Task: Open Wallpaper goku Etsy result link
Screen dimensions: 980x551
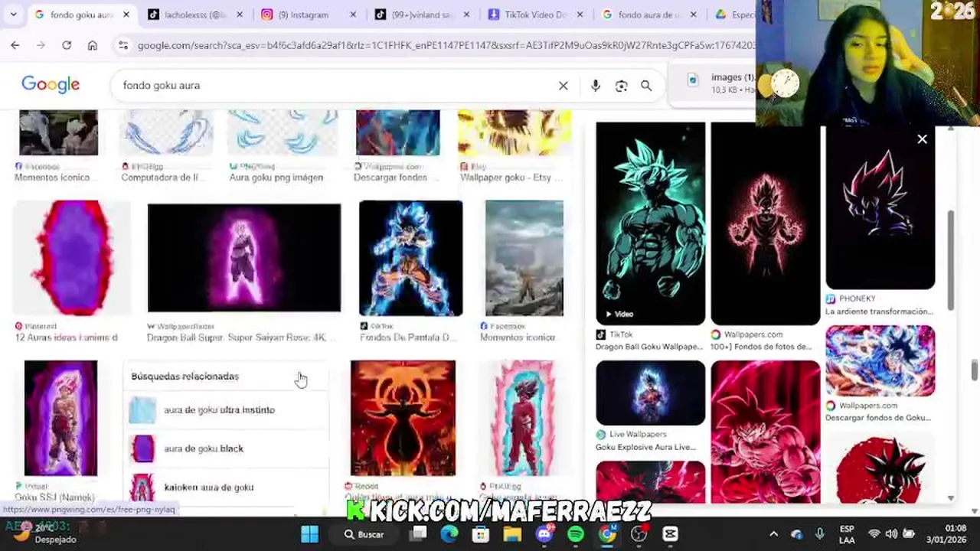Action: (x=511, y=178)
